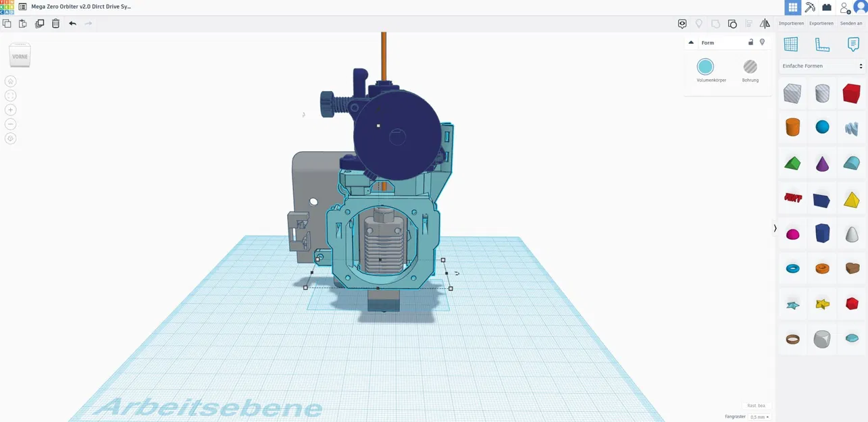This screenshot has height=422, width=868.
Task: Click the Exportieren button
Action: click(x=821, y=23)
